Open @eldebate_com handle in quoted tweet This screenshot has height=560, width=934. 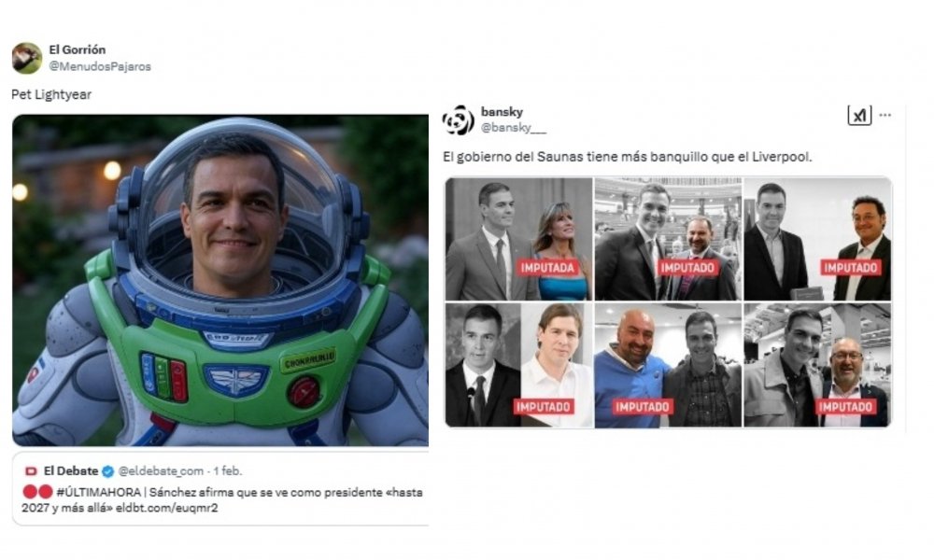[161, 471]
